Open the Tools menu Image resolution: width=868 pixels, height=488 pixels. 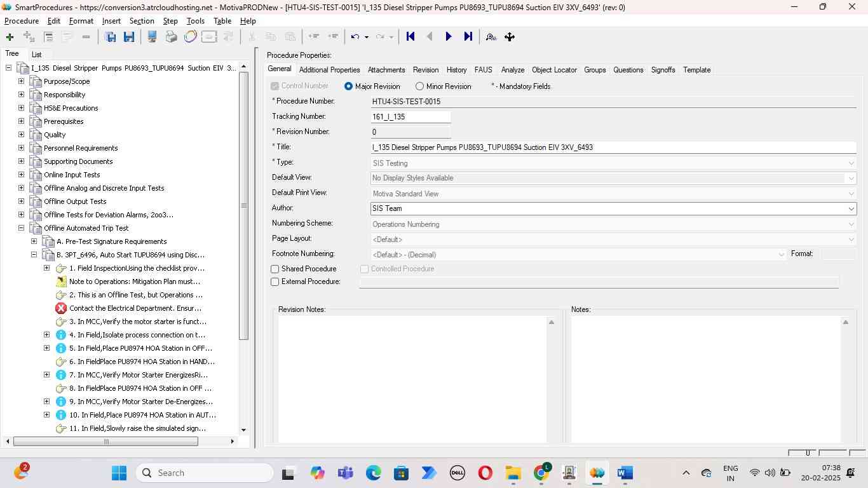pyautogui.click(x=195, y=21)
